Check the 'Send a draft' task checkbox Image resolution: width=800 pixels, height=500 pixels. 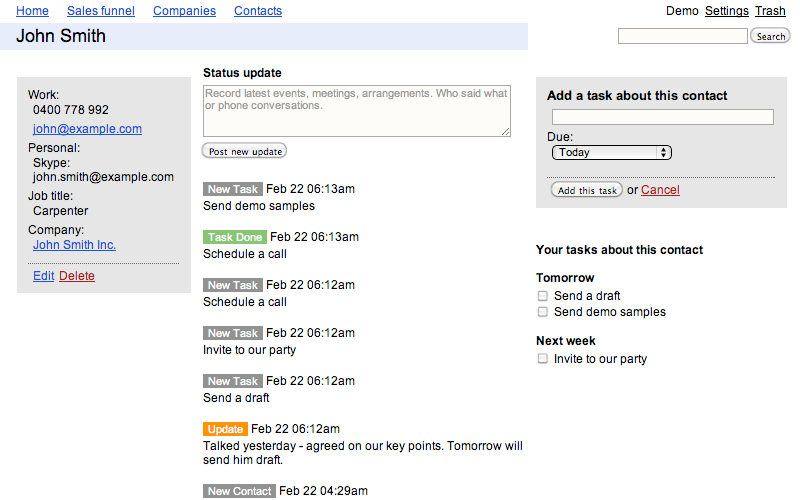tap(542, 296)
